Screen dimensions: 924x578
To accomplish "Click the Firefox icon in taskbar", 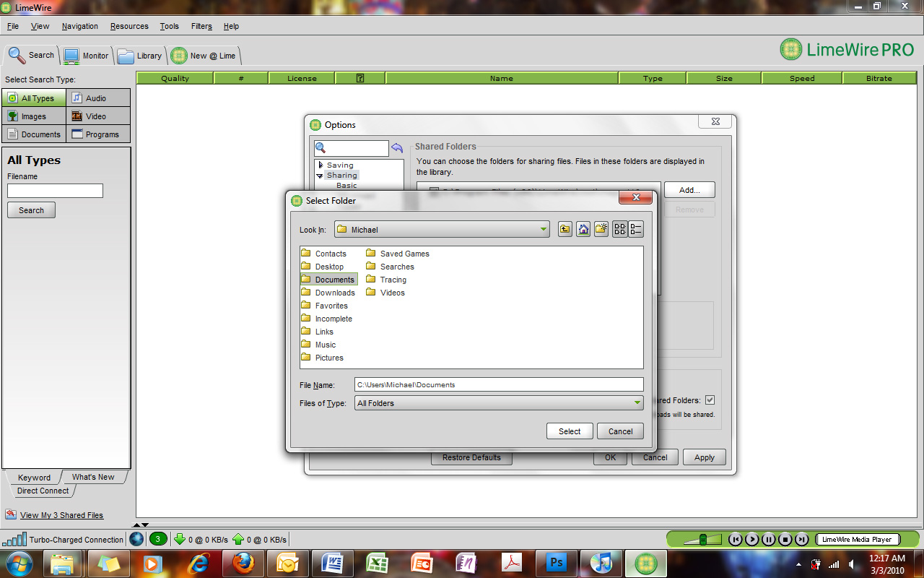I will click(243, 562).
